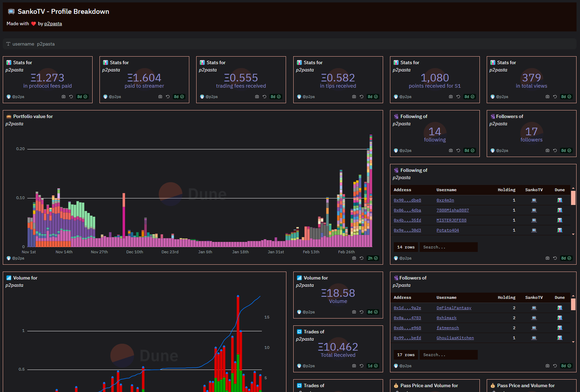Viewport: 580px width, 392px height.
Task: Sort Following table by Username column
Action: [x=447, y=190]
